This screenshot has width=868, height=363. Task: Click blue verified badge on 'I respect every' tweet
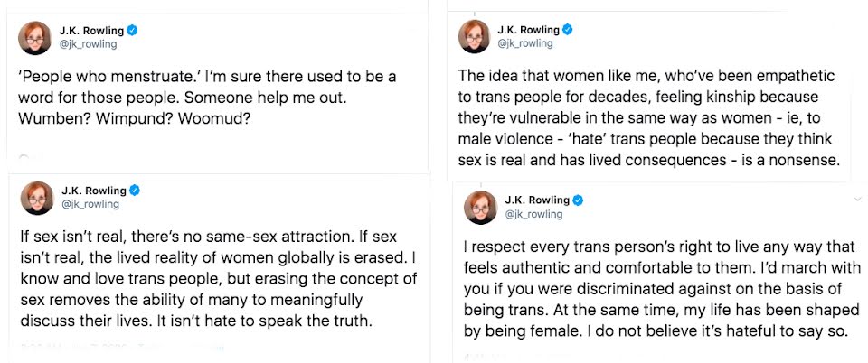[578, 200]
